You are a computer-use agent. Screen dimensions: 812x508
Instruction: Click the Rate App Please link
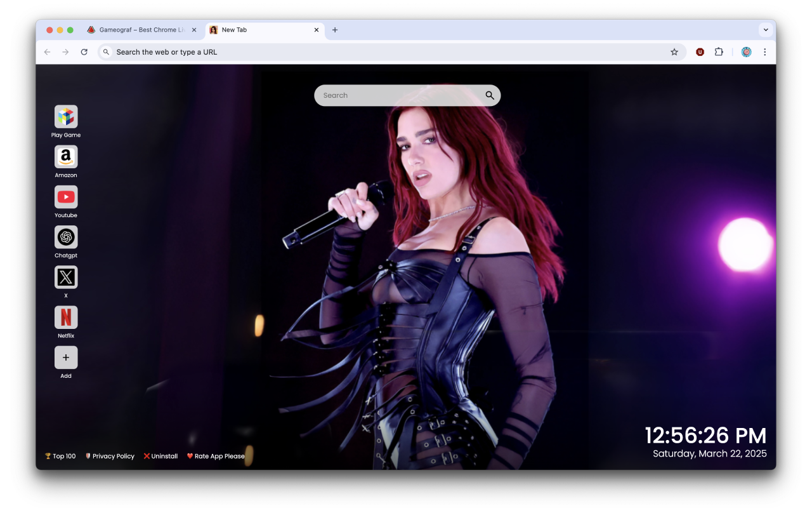216,456
